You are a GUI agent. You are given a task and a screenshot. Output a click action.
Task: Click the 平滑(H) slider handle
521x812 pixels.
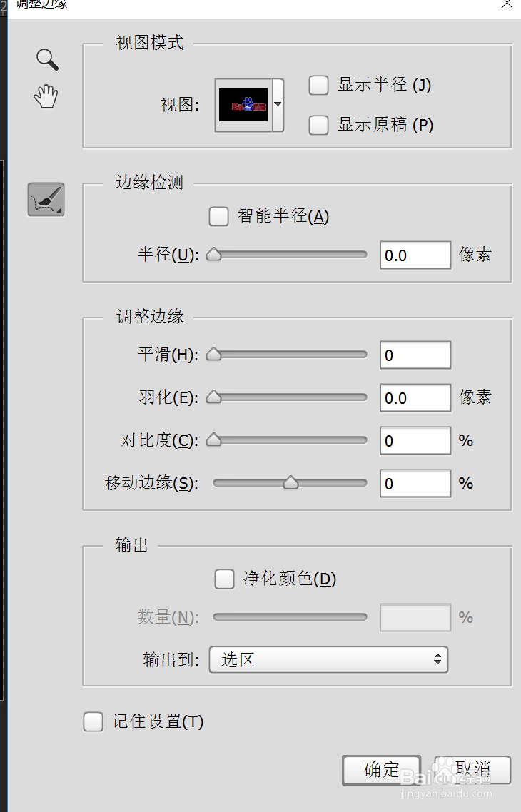coord(214,354)
